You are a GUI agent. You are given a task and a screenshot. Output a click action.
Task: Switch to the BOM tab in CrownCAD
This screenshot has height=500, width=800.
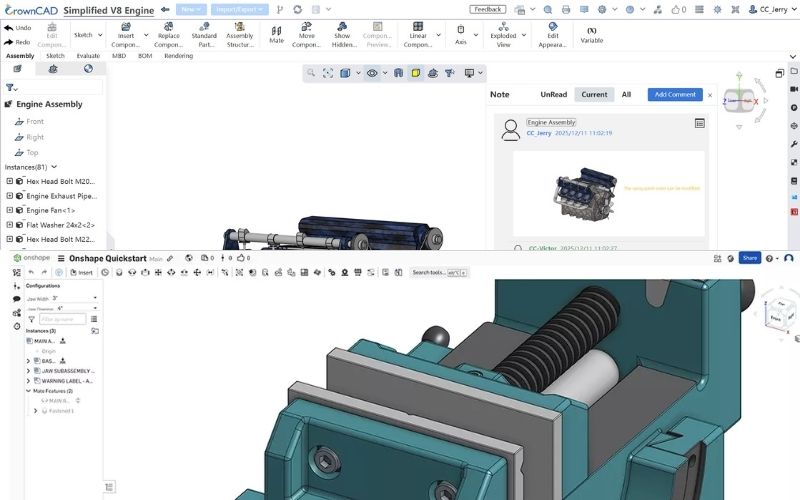tap(145, 56)
